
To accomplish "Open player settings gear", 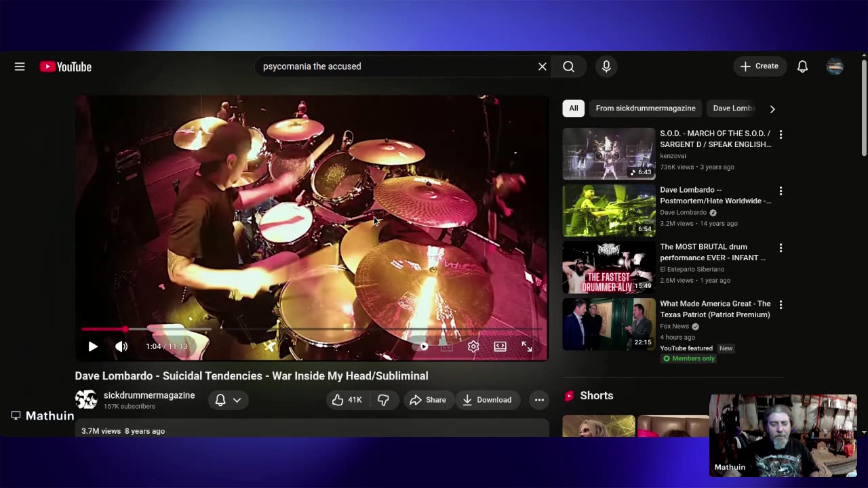I will click(x=473, y=346).
